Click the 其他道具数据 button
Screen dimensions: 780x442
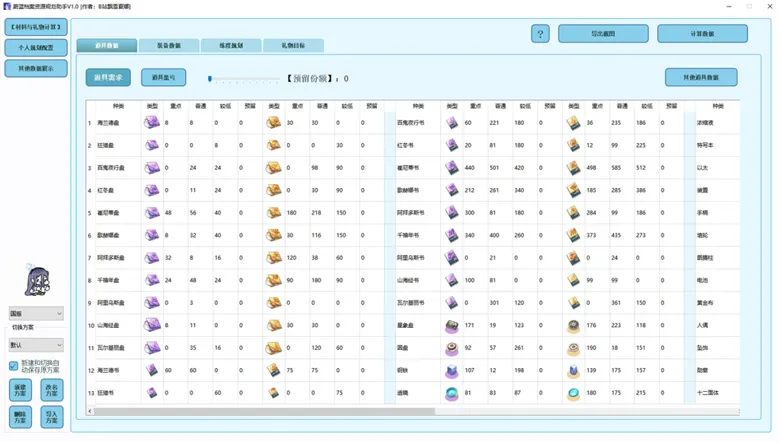click(x=701, y=78)
